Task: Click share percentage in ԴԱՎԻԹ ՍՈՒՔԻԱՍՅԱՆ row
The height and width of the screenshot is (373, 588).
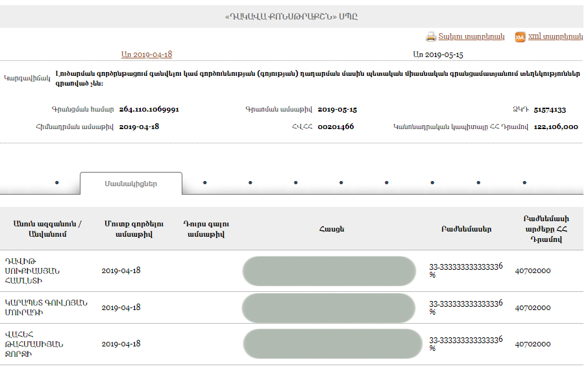Action: point(466,271)
